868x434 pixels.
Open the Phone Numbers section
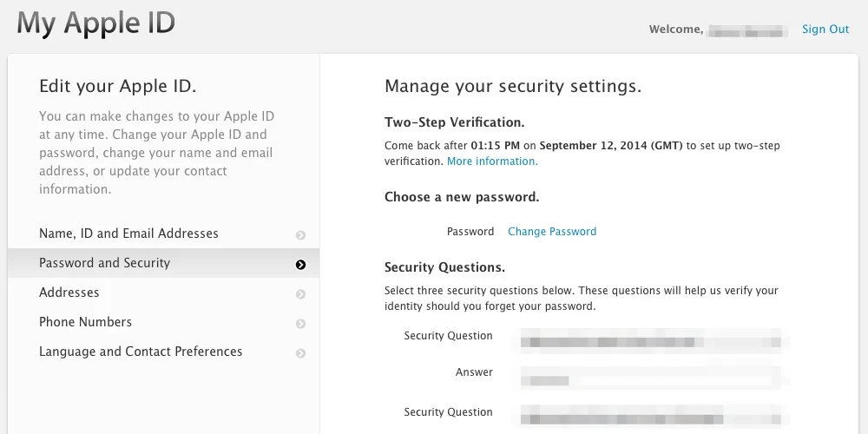click(85, 322)
